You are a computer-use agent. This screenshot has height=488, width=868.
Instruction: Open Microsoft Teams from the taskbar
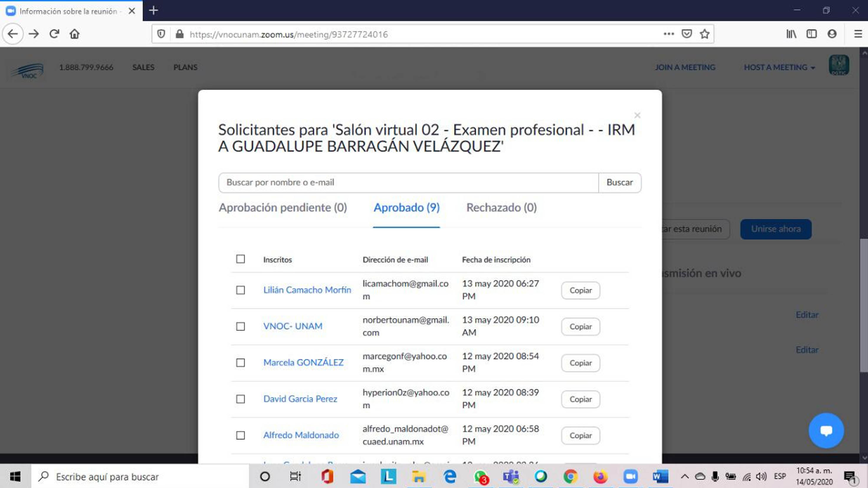(x=511, y=476)
